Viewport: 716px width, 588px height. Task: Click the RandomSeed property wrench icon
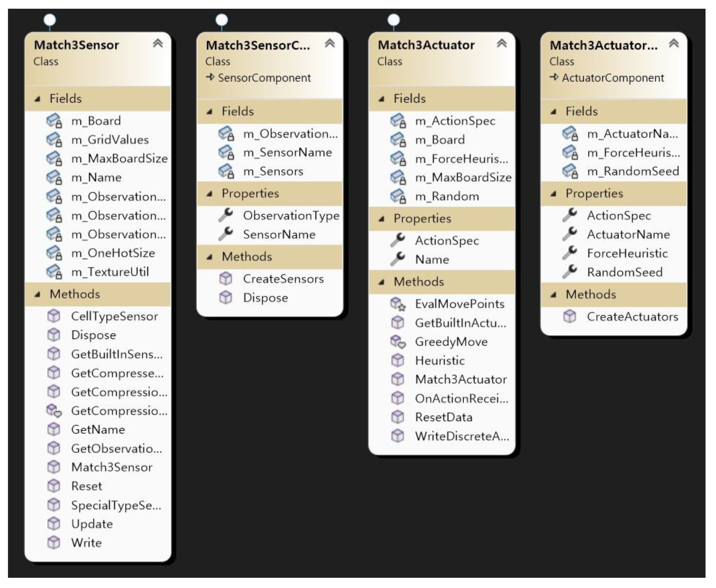[570, 272]
